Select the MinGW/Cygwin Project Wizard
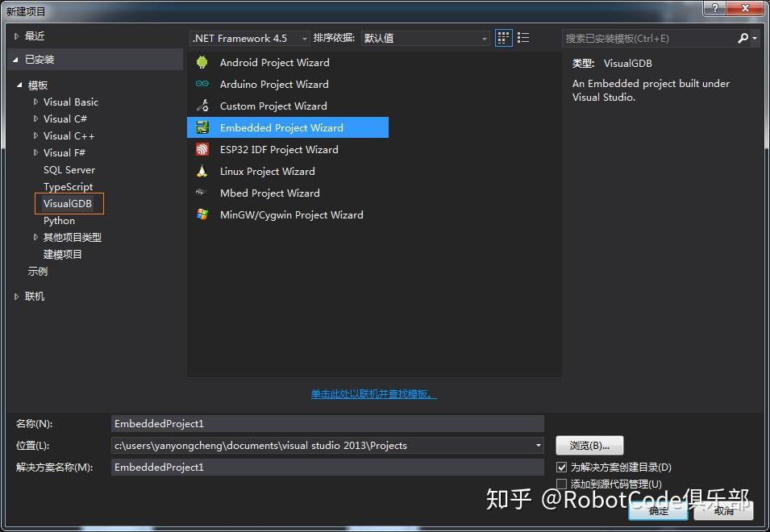 [x=291, y=214]
